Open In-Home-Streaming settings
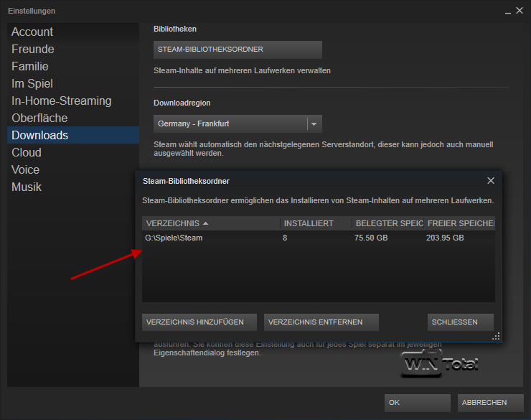Viewport: 531px width, 420px height. click(x=72, y=101)
